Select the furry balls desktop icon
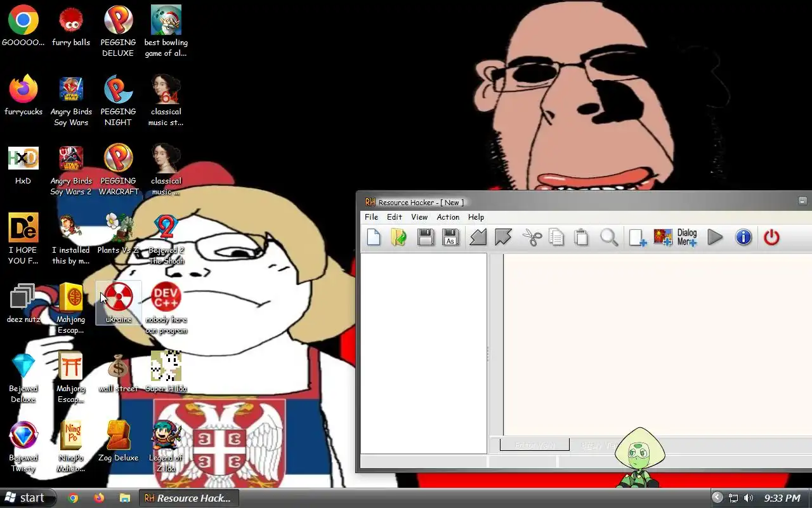This screenshot has width=812, height=508. coord(71,27)
